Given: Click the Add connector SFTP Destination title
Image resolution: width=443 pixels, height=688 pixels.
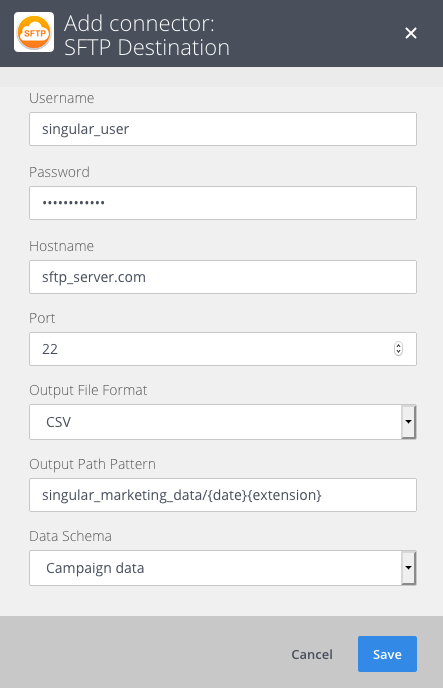Looking at the screenshot, I should 147,36.
